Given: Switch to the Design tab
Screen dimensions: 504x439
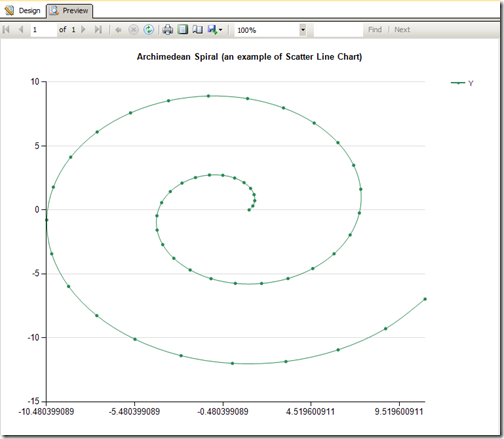Looking at the screenshot, I should tap(23, 11).
